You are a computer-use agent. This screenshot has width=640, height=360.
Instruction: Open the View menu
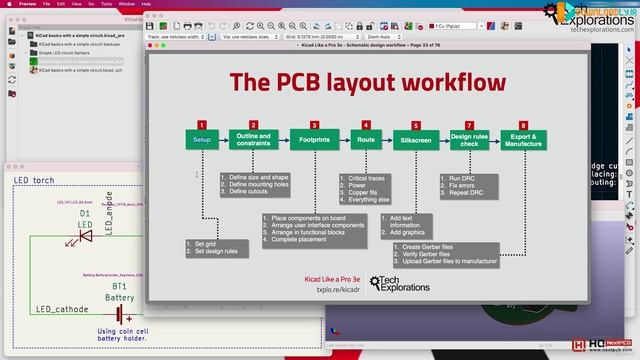[x=76, y=4]
